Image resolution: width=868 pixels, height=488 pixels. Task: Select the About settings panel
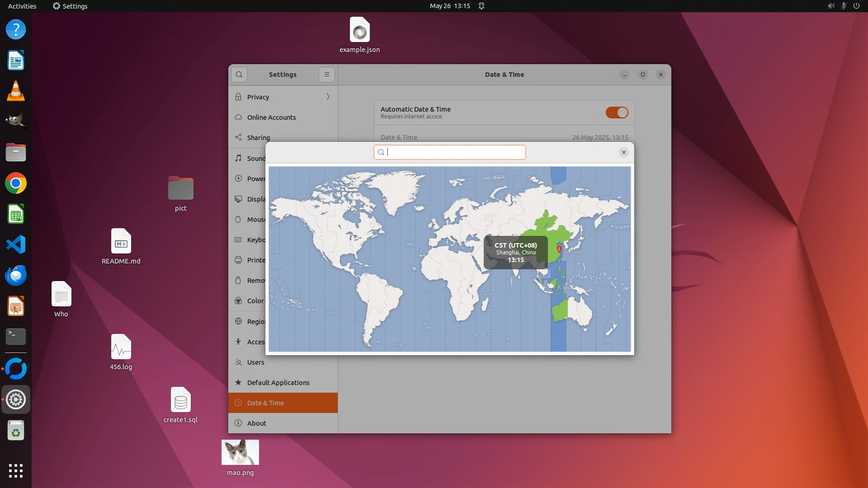coord(256,423)
